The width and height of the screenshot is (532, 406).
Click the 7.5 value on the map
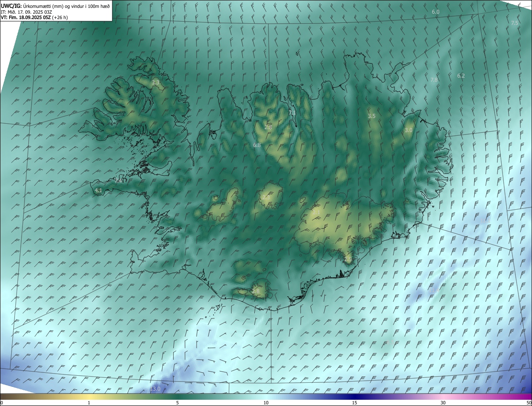tap(515, 23)
